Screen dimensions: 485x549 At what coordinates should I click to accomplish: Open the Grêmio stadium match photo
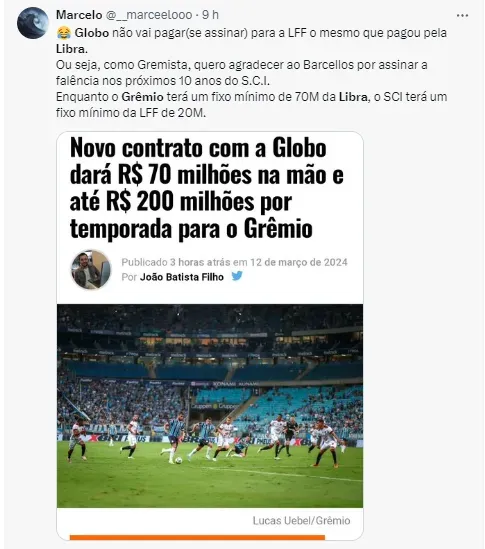click(x=210, y=406)
